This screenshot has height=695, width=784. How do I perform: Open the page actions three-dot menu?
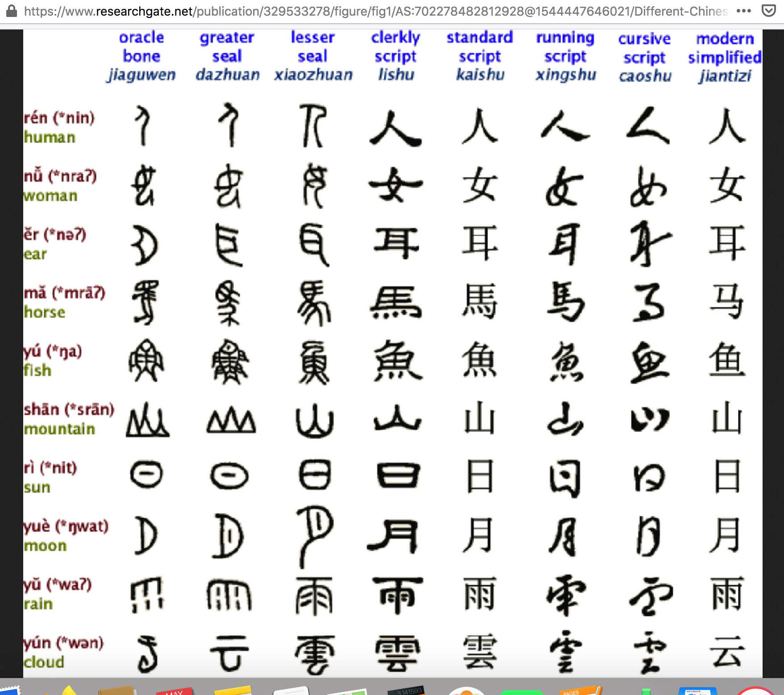[x=744, y=11]
